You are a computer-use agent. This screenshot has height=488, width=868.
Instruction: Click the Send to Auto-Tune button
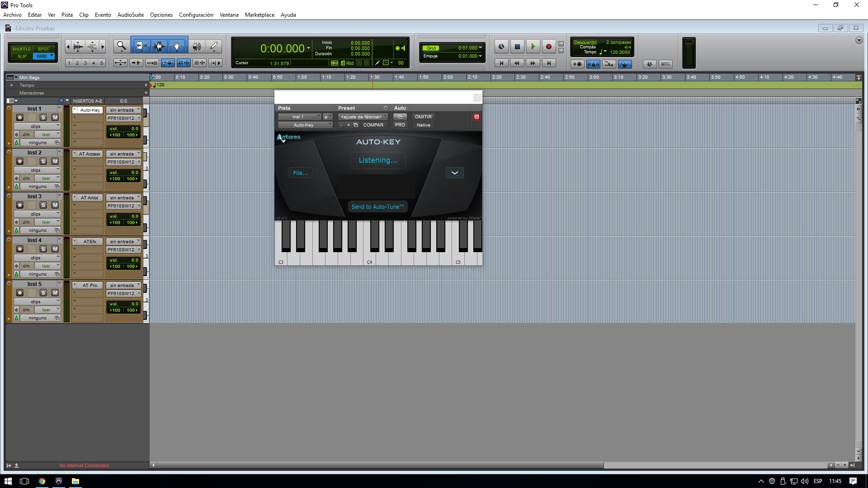tap(378, 206)
